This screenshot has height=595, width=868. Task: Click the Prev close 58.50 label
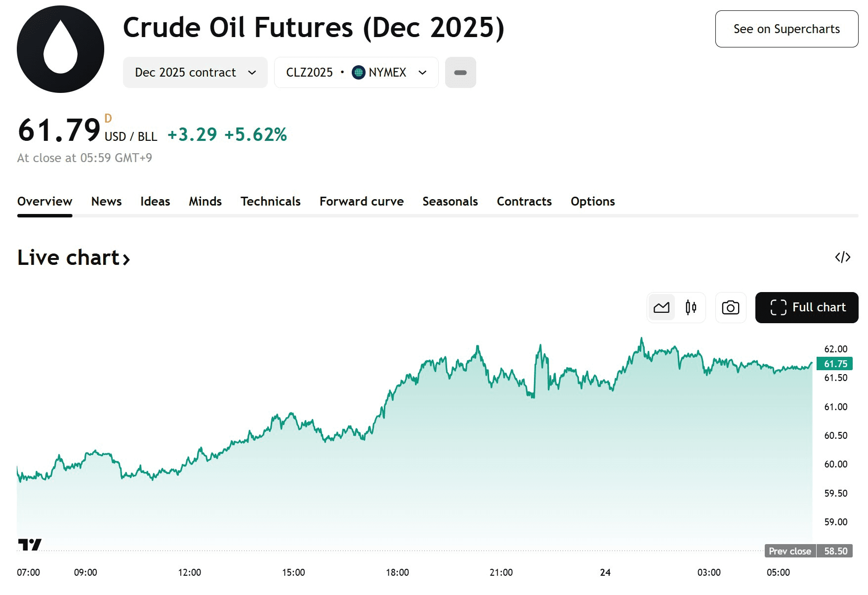point(808,551)
